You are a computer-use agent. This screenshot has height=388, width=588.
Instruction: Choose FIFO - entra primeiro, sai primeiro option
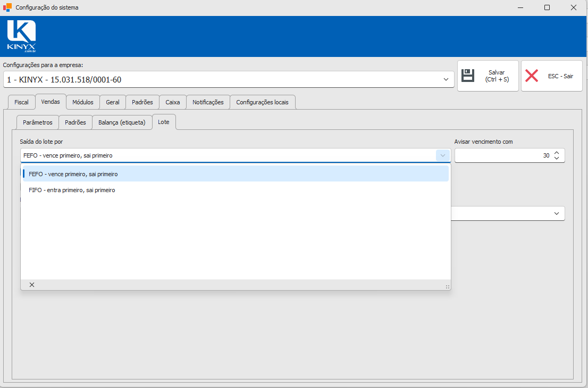236,190
